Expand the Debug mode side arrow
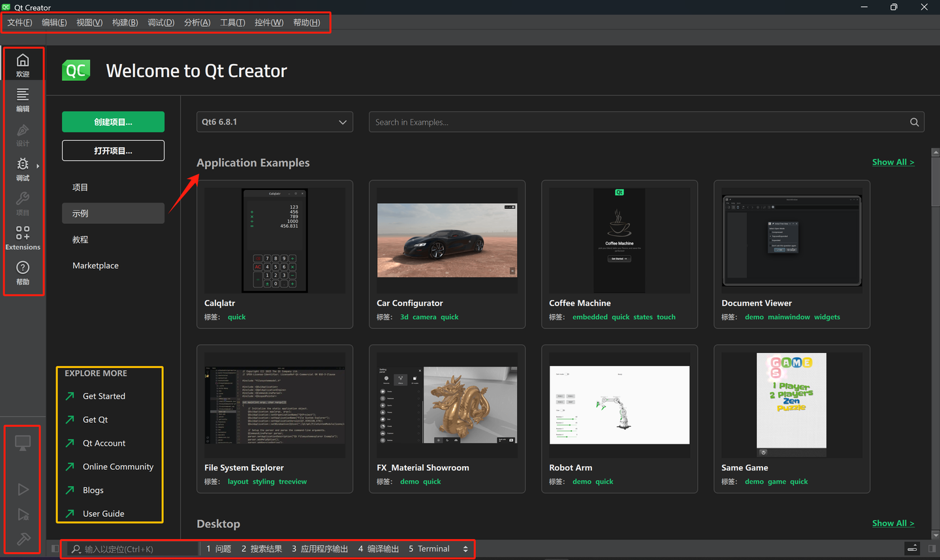 pyautogui.click(x=38, y=166)
